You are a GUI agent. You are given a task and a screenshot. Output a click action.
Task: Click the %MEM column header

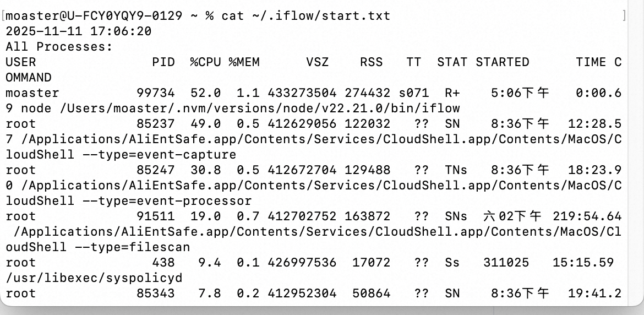click(x=244, y=62)
